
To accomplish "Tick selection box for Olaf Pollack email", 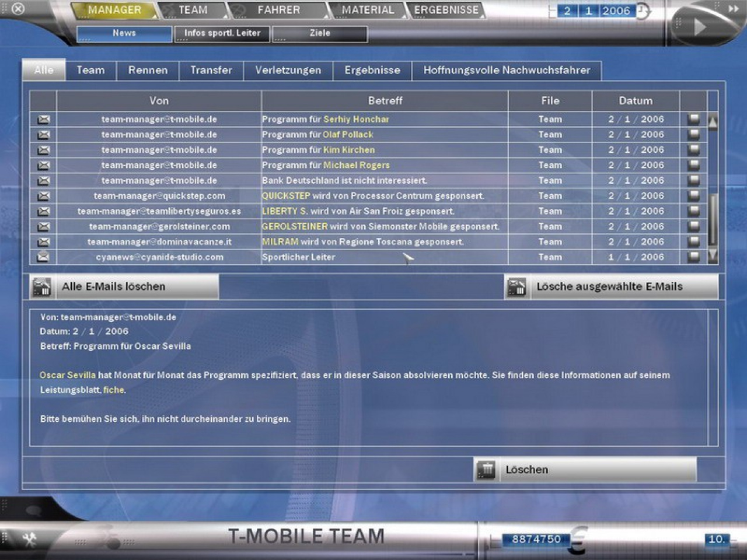I will [x=693, y=135].
